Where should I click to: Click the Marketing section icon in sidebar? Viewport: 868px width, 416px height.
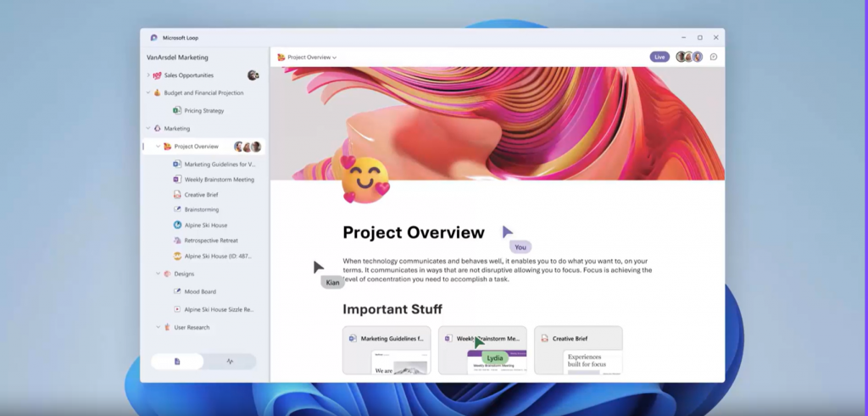click(x=157, y=128)
